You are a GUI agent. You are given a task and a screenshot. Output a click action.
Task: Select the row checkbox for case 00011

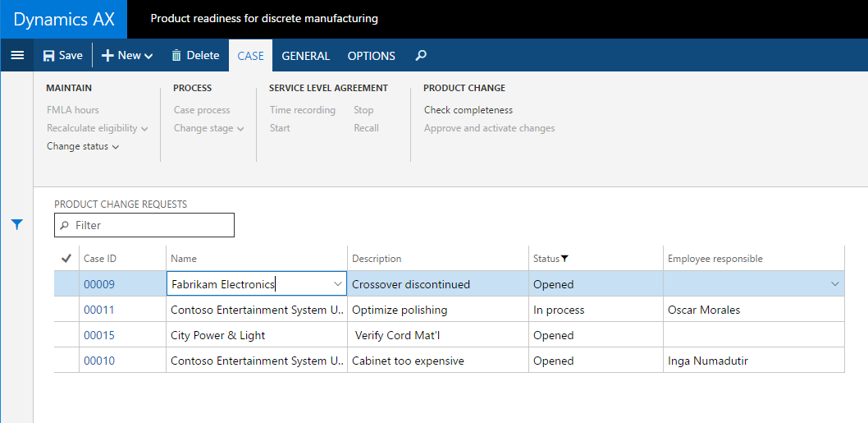coord(66,310)
